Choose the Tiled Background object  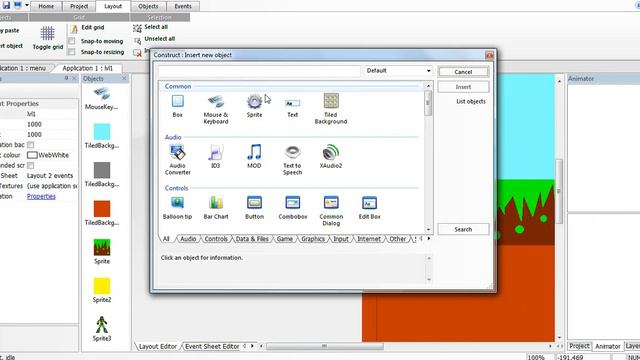(331, 109)
